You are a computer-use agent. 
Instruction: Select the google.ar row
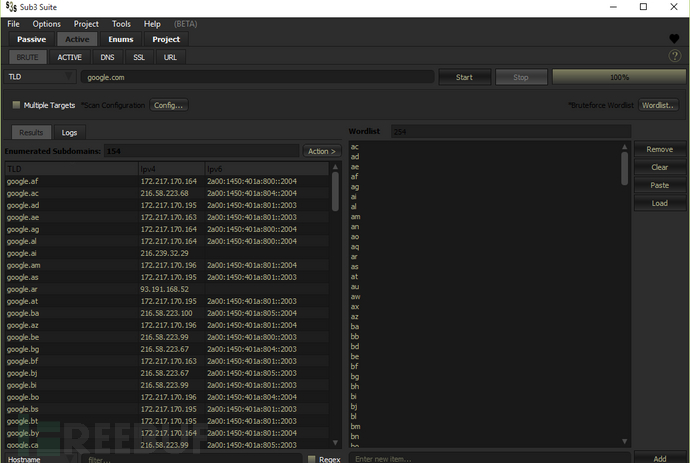click(x=167, y=289)
